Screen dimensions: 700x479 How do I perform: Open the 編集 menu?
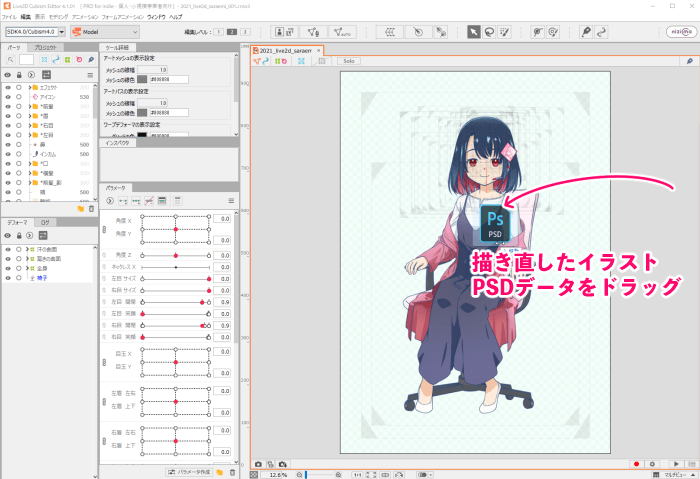(25, 17)
